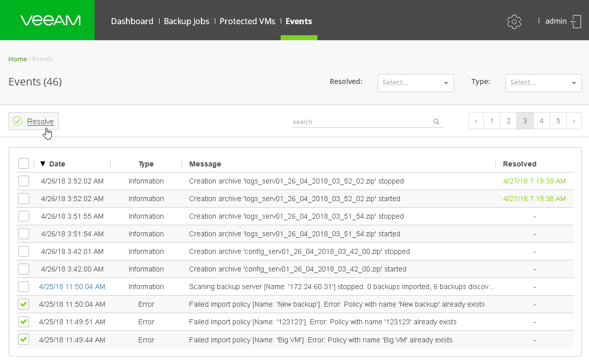Click the admin logout icon

576,22
